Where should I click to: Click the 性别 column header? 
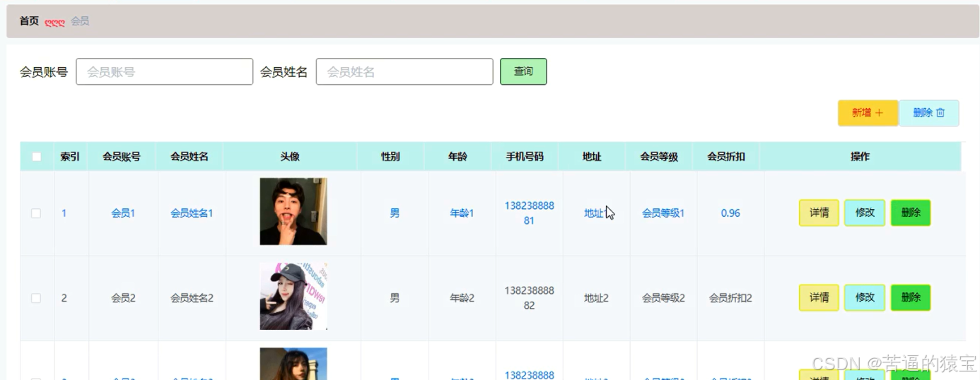[390, 157]
